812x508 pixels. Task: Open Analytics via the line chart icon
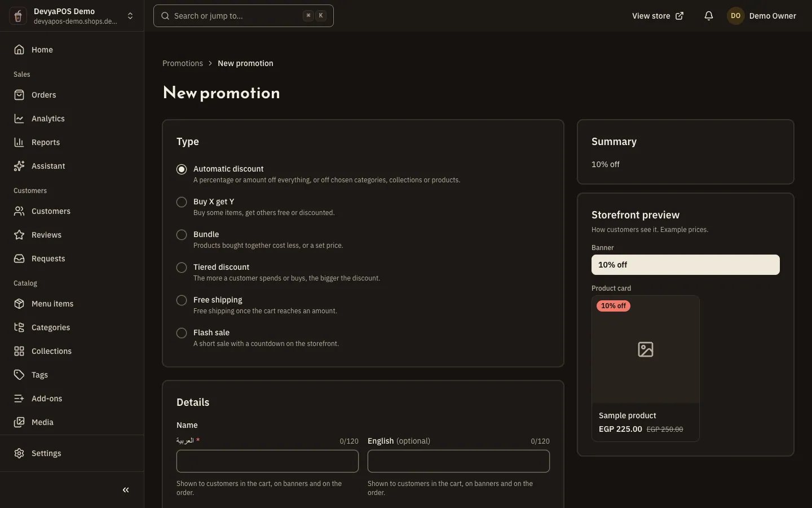19,119
